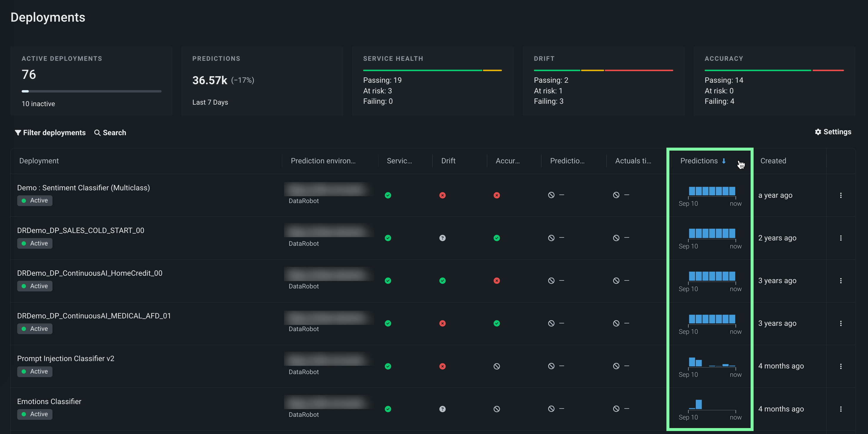Open the Filter deployments panel

coord(50,133)
